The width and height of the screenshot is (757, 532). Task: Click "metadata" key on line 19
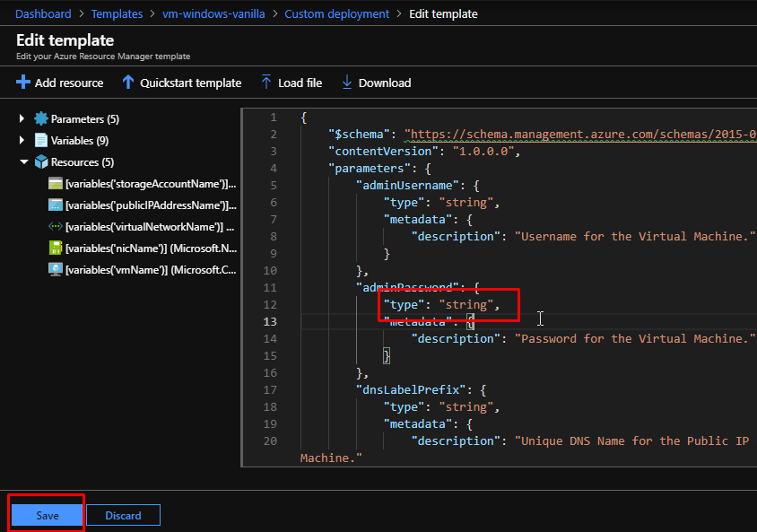pyautogui.click(x=418, y=423)
